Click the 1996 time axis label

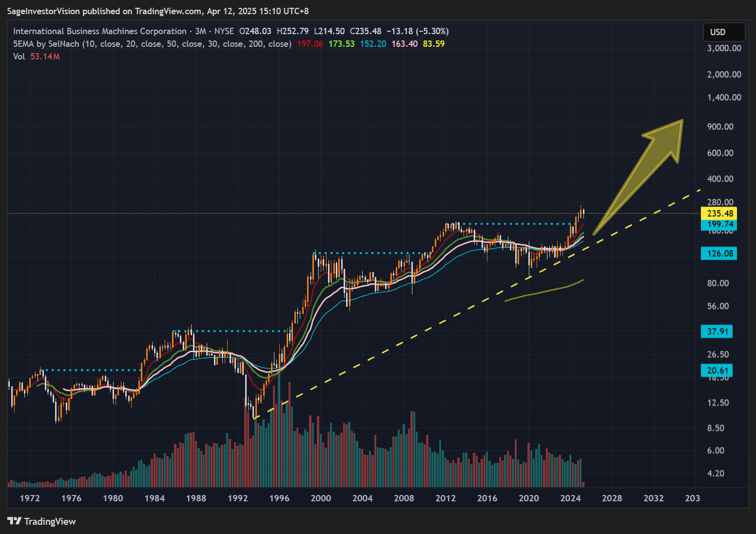(279, 498)
